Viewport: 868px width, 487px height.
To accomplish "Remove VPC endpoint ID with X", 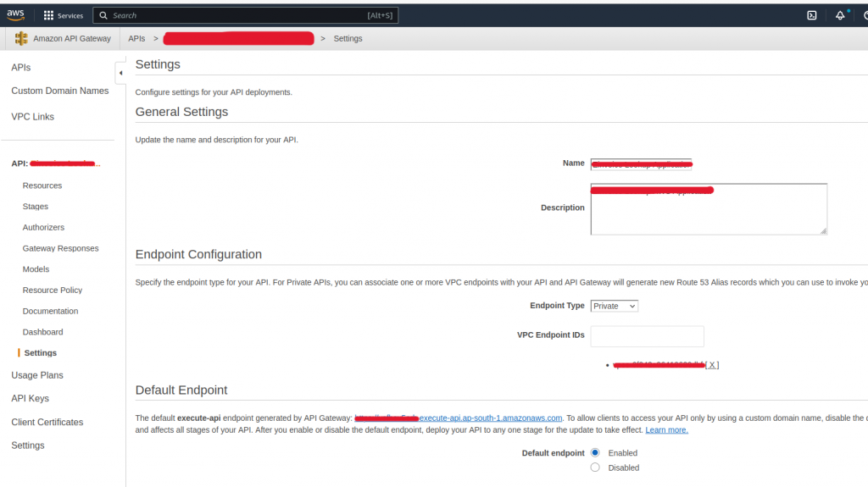I will [712, 365].
